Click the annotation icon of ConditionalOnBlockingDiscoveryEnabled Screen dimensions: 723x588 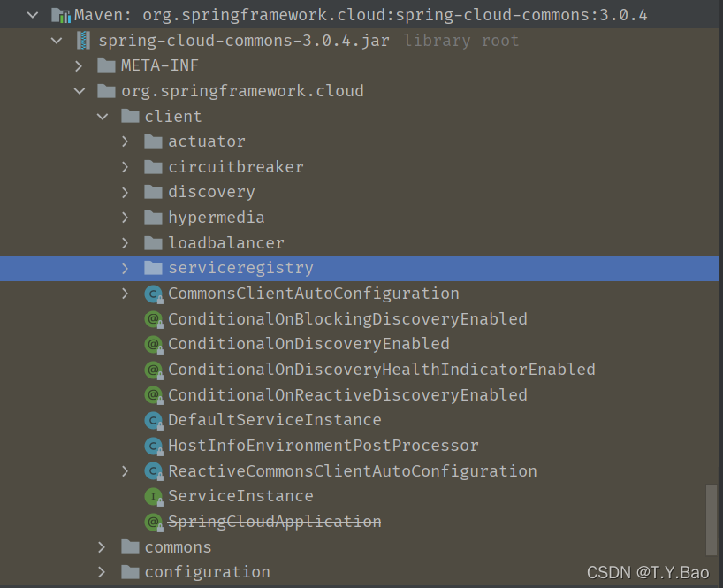click(x=154, y=319)
